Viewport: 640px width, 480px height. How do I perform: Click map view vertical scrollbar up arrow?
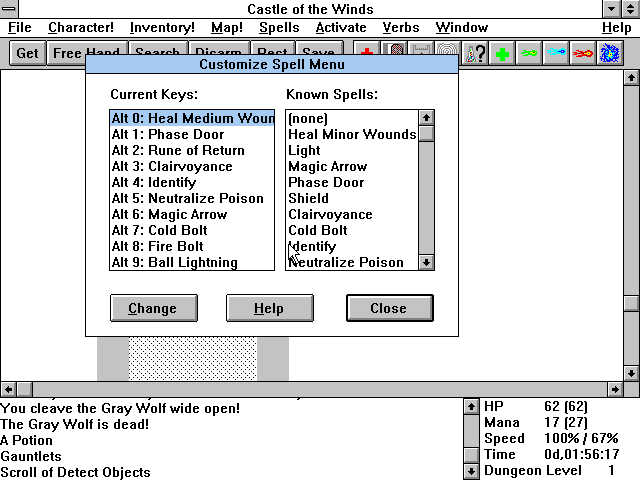pyautogui.click(x=631, y=78)
